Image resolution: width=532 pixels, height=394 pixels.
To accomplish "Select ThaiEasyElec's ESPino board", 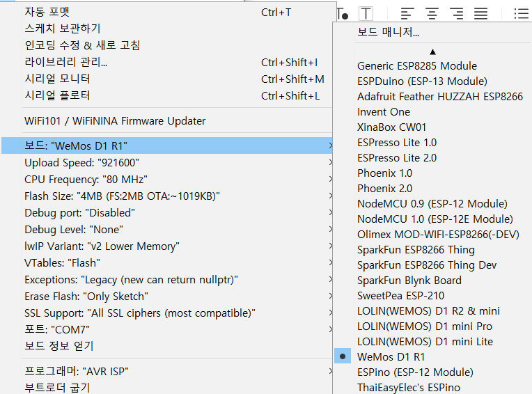I will [432, 387].
